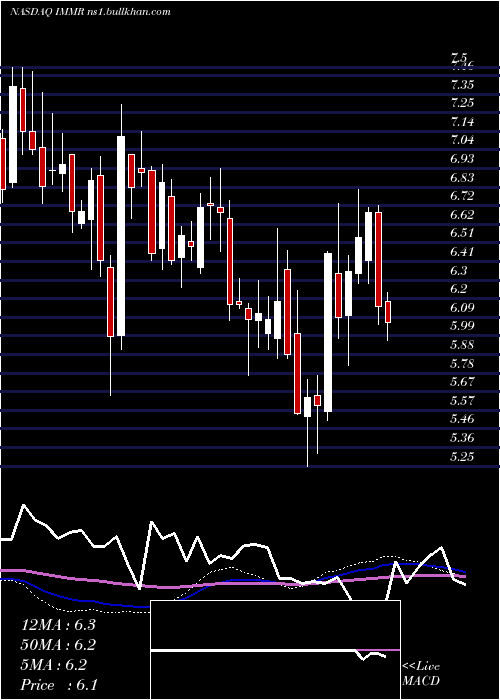The height and width of the screenshot is (700, 500).
Task: Click the 5.88 price axis label
Action: pyautogui.click(x=462, y=345)
